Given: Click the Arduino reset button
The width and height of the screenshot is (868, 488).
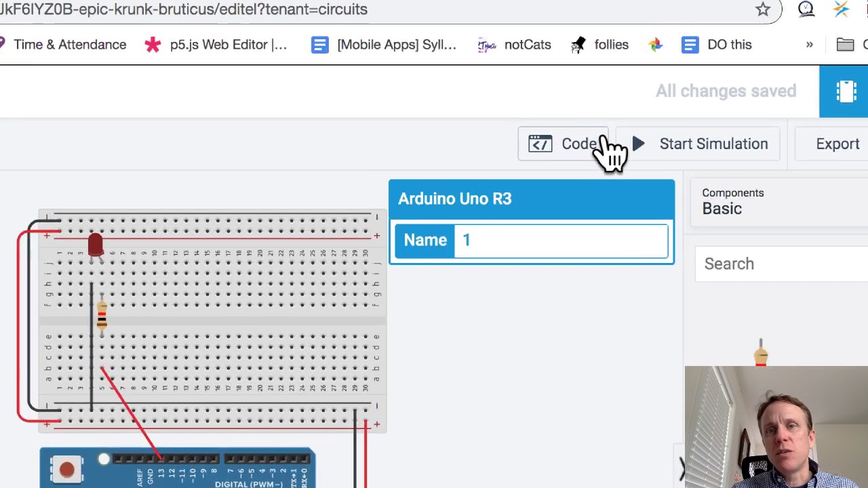Looking at the screenshot, I should [x=66, y=469].
